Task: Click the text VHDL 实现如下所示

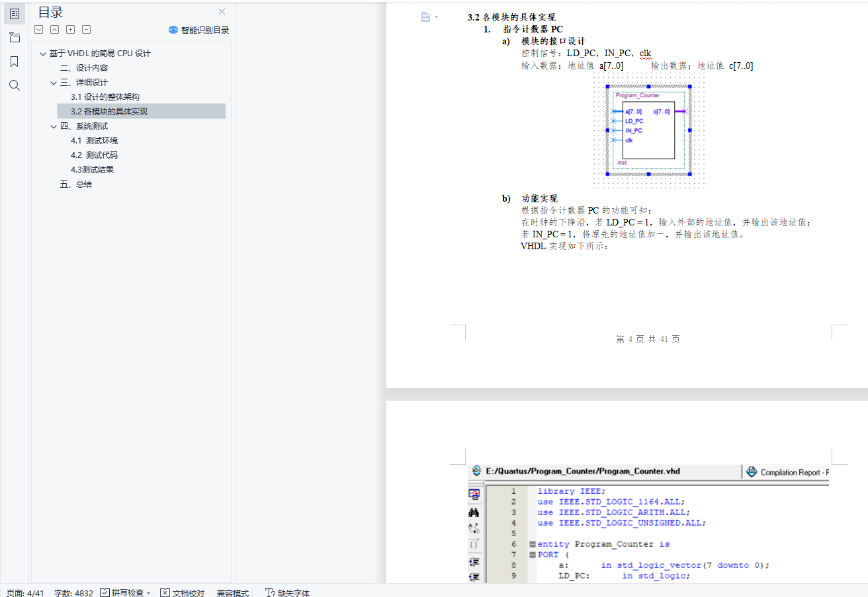Action: click(564, 246)
